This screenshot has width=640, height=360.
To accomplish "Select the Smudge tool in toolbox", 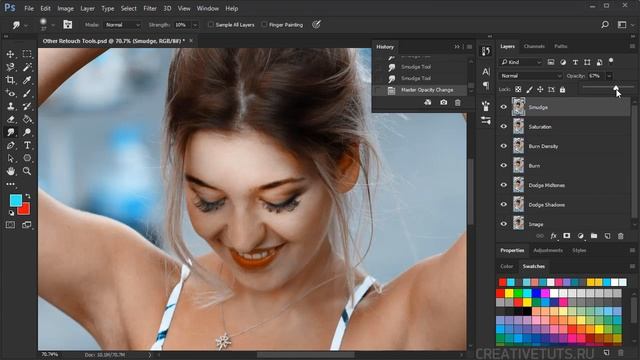I will pos(11,132).
